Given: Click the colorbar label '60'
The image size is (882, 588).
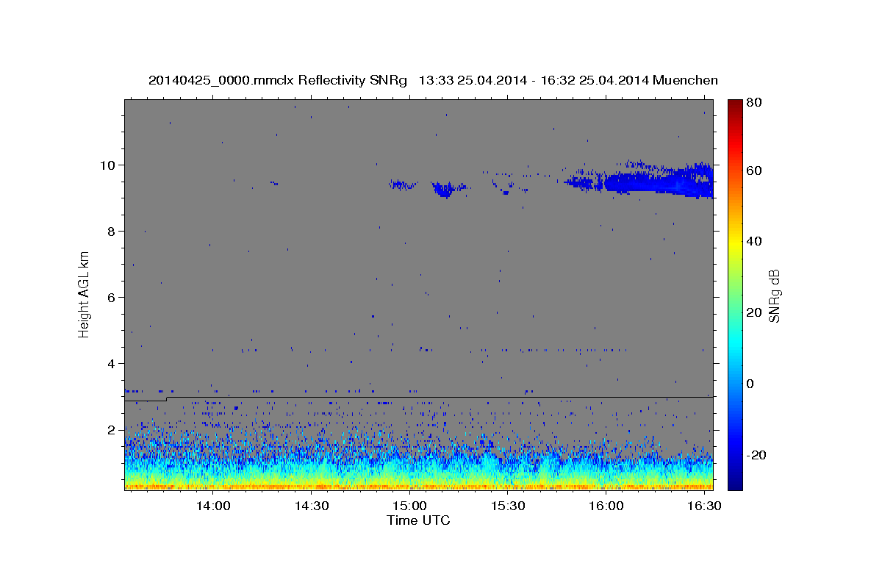Looking at the screenshot, I should (753, 171).
